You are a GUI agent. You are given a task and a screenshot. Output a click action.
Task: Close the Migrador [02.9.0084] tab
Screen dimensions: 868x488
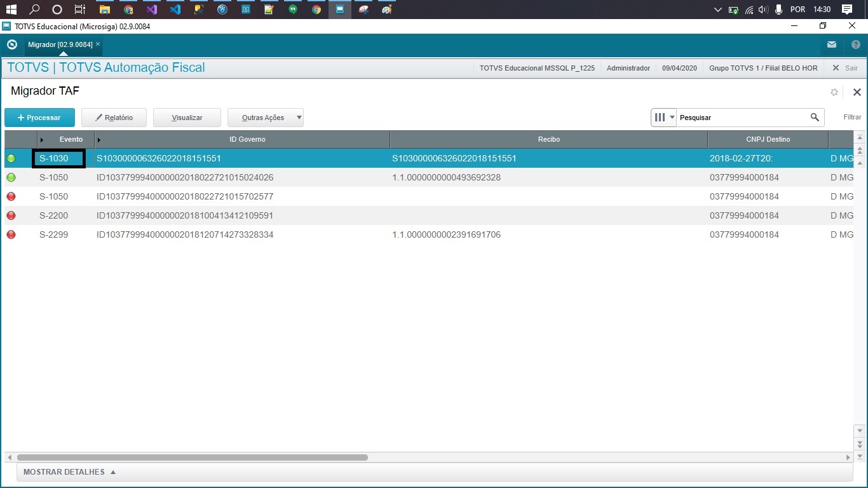[98, 44]
